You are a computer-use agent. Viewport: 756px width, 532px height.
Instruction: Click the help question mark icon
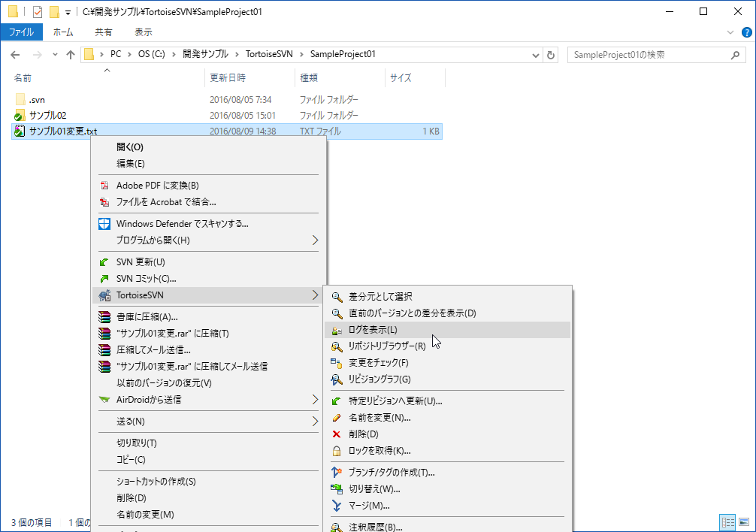click(x=746, y=32)
